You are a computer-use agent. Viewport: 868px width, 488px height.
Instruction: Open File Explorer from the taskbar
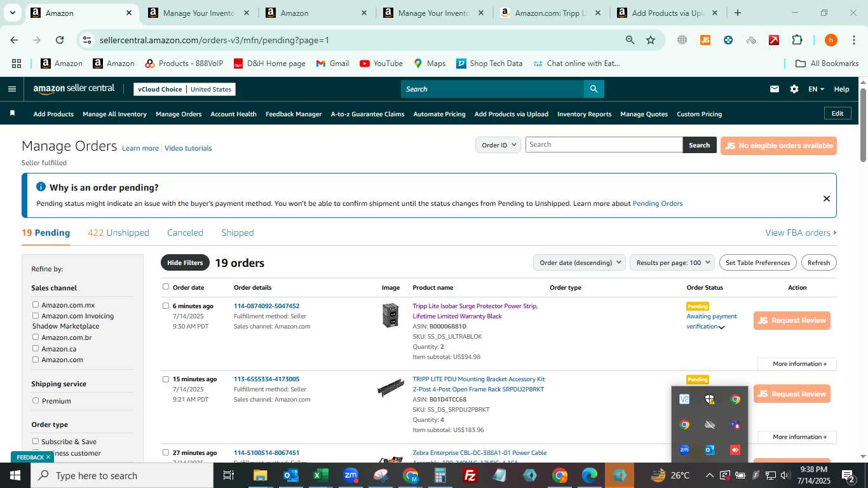point(261,475)
